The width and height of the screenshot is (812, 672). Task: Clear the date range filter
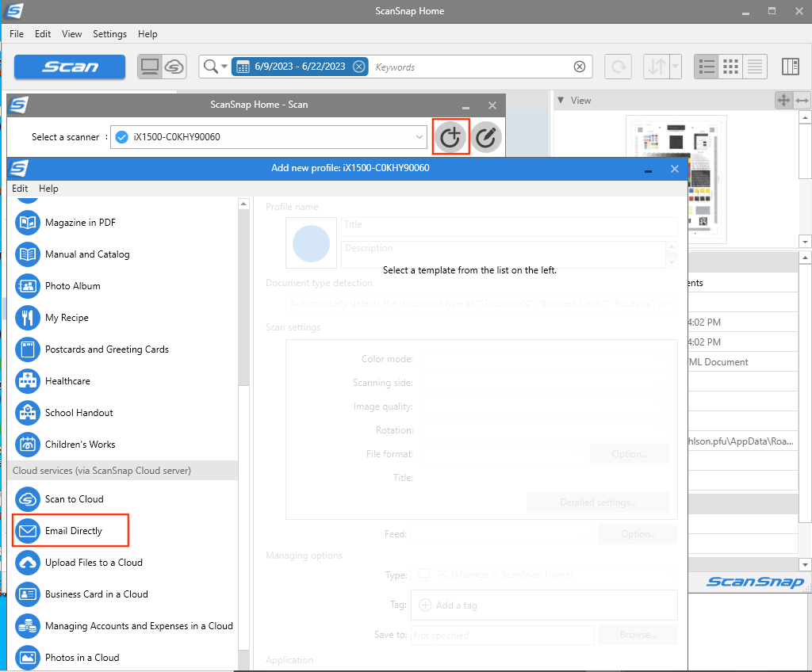pos(359,67)
